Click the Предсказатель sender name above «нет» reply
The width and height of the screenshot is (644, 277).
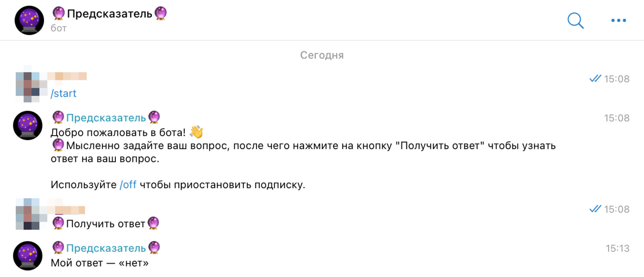click(x=106, y=248)
